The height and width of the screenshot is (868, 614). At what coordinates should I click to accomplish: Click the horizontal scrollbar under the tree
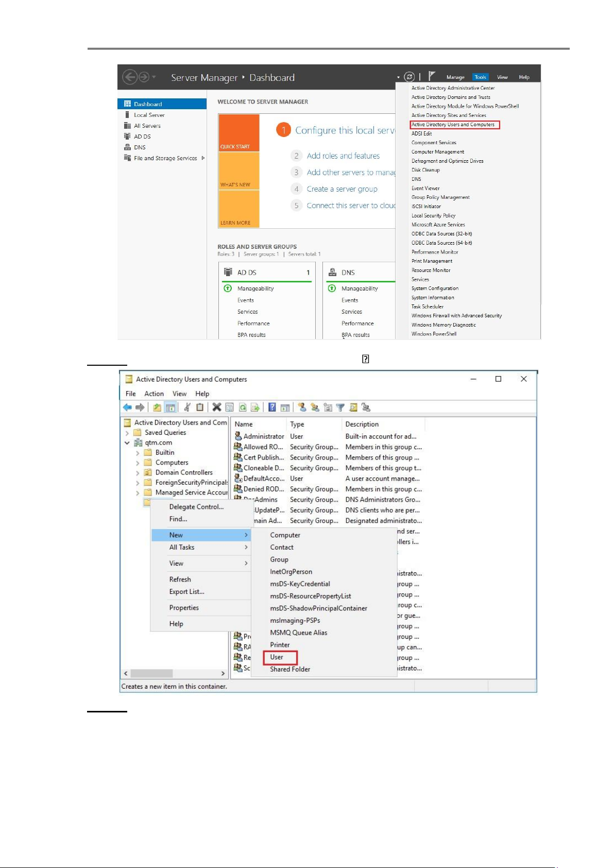pos(152,673)
